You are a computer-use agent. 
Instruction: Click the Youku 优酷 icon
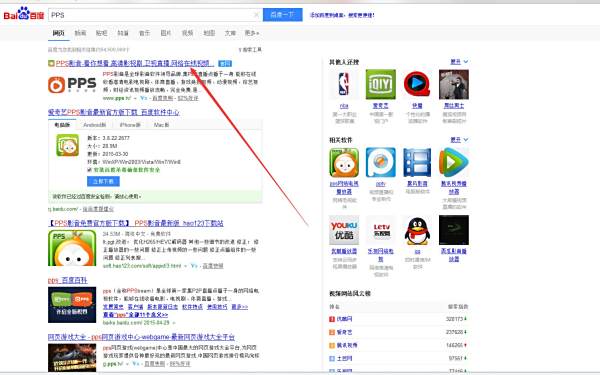point(344,230)
